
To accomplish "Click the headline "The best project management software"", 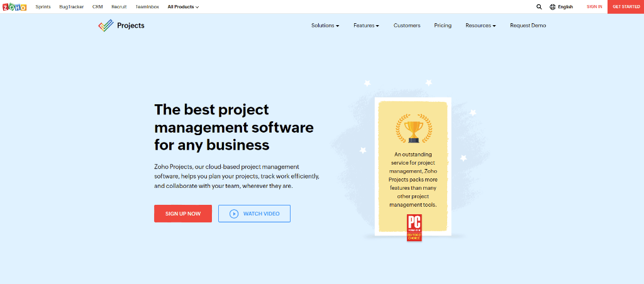I will click(x=234, y=127).
